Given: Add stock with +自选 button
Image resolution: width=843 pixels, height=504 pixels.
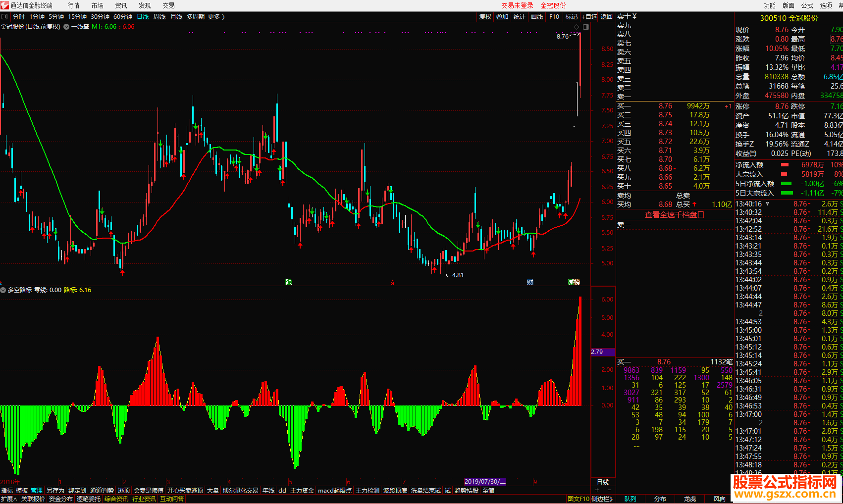Looking at the screenshot, I should (x=589, y=17).
